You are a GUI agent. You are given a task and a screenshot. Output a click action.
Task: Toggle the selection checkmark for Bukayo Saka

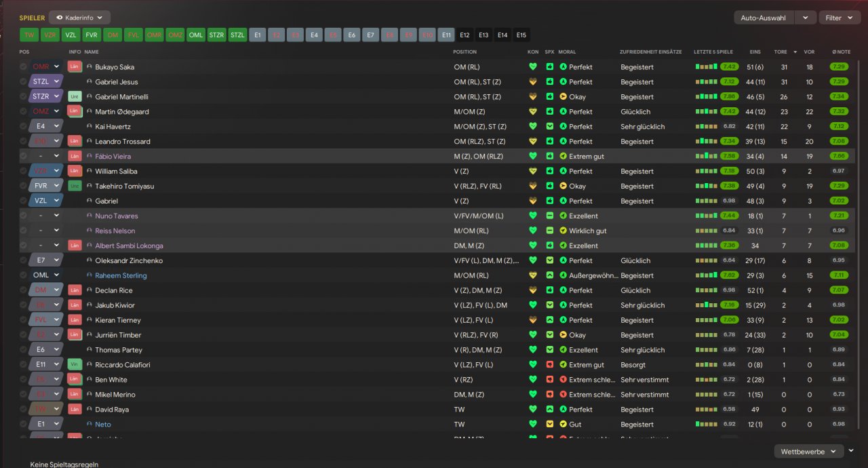[x=24, y=67]
